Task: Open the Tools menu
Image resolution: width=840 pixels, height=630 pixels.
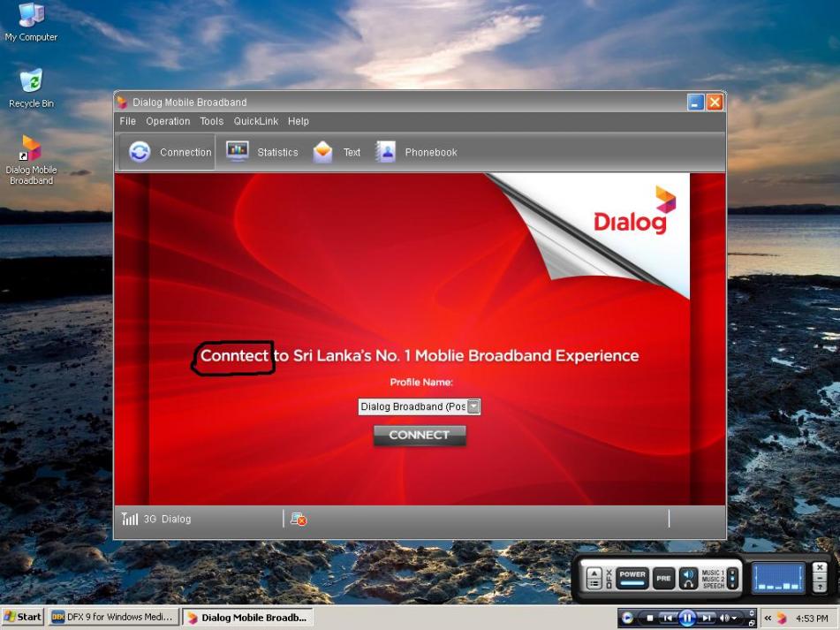Action: (212, 121)
